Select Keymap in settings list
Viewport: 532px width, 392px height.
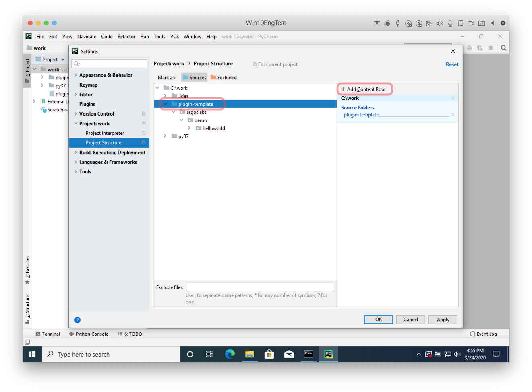89,85
